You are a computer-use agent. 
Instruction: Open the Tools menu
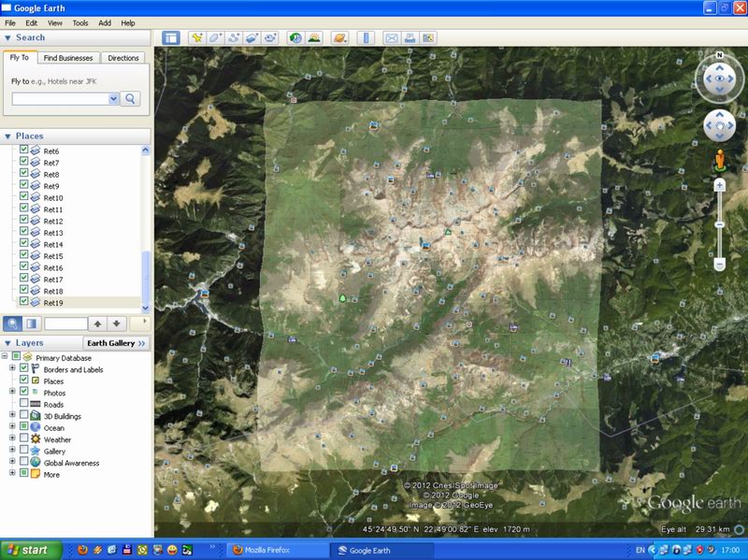80,22
